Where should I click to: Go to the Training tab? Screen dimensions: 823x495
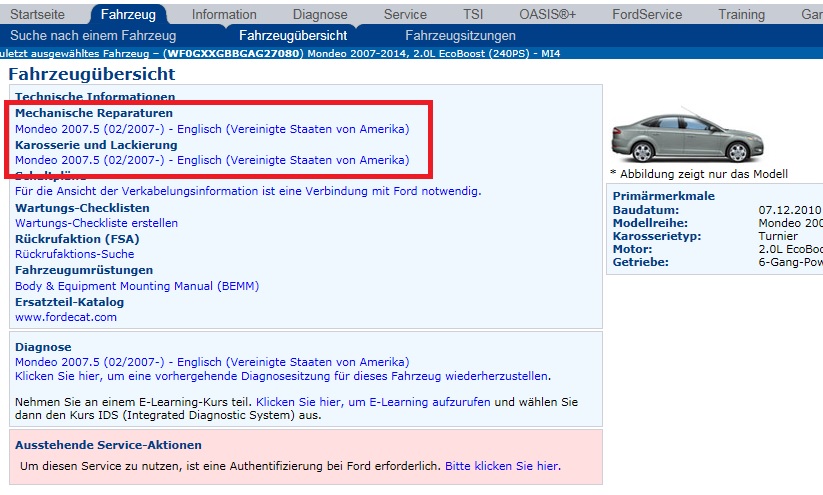[x=743, y=14]
